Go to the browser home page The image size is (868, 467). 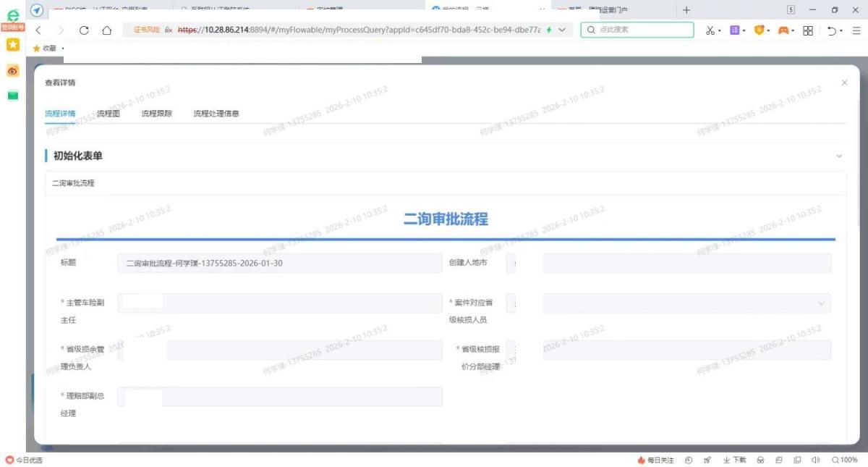106,30
